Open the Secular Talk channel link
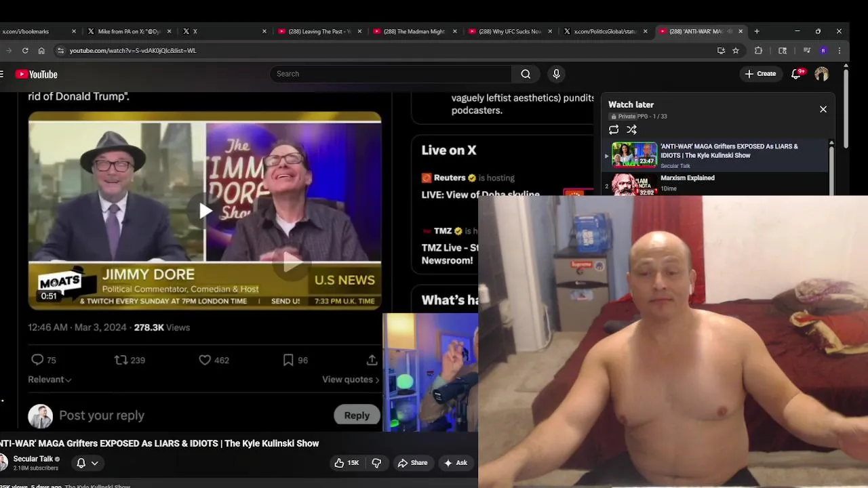 [33, 459]
